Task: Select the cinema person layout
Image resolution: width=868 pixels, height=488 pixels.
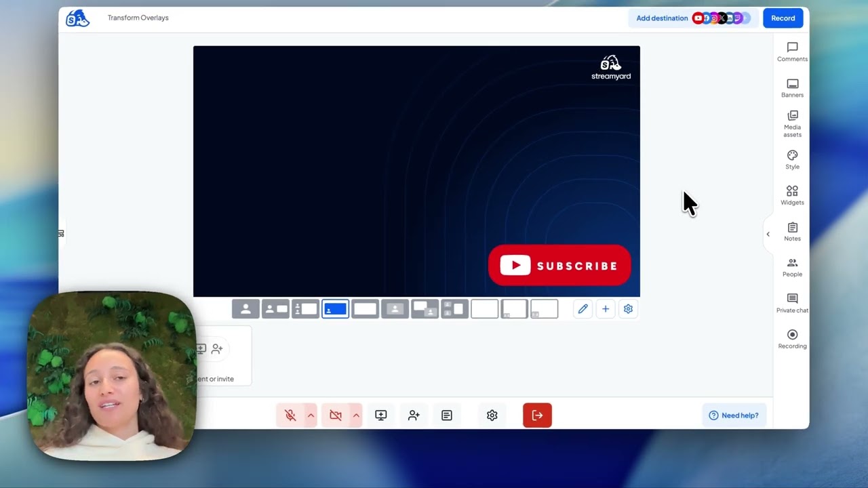Action: click(x=395, y=309)
